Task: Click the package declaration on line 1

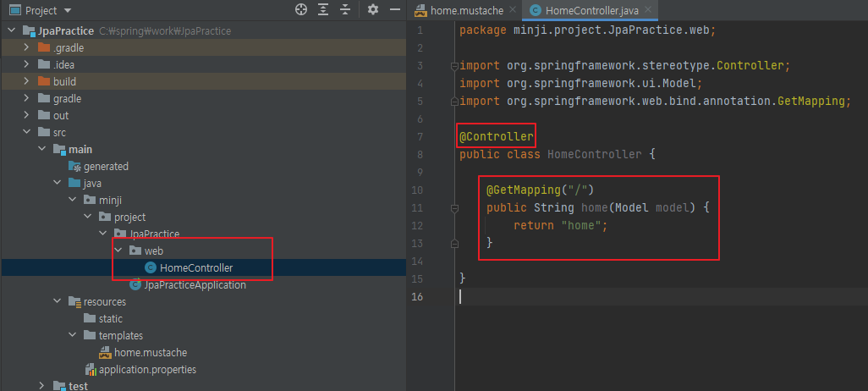Action: [588, 30]
